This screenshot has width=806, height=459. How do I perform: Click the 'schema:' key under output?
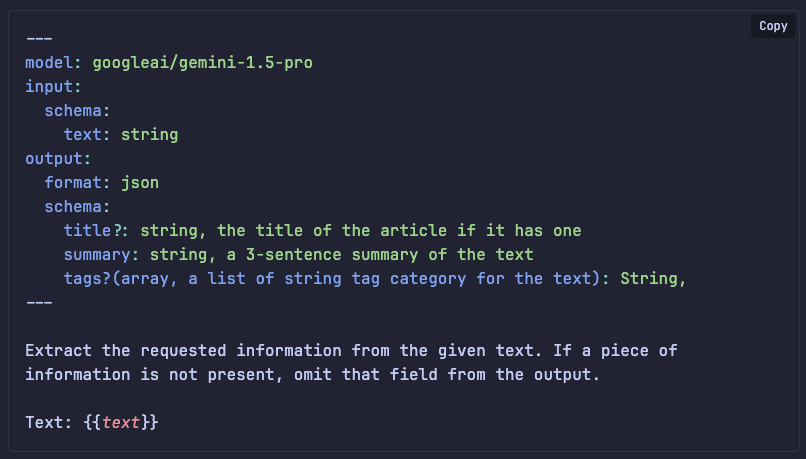pyautogui.click(x=77, y=206)
